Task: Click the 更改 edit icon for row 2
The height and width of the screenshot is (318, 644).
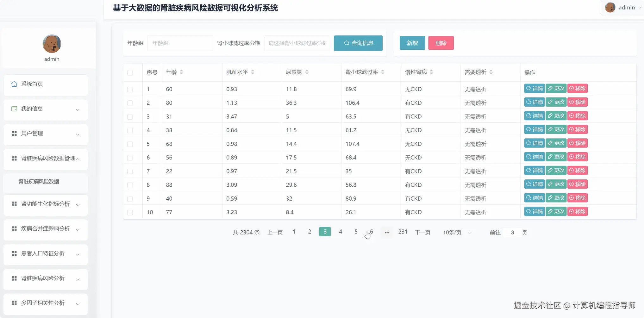Action: pos(550,102)
